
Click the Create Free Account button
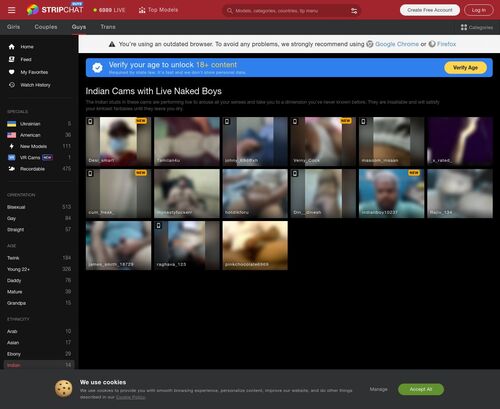[430, 10]
